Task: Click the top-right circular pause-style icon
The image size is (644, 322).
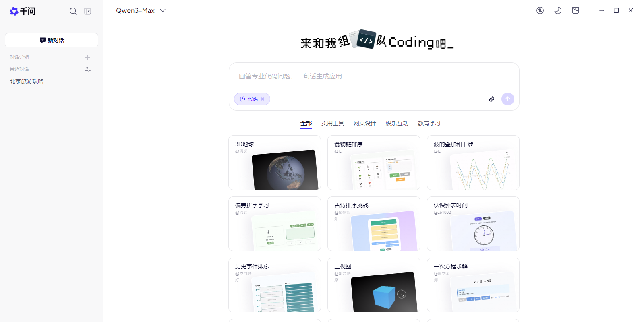Action: [x=540, y=11]
